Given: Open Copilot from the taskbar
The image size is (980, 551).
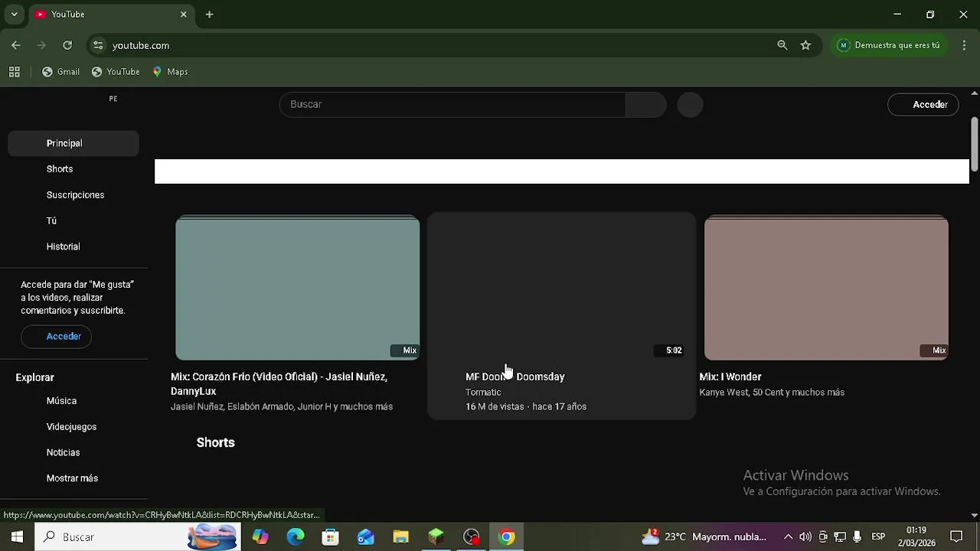Looking at the screenshot, I should [260, 537].
